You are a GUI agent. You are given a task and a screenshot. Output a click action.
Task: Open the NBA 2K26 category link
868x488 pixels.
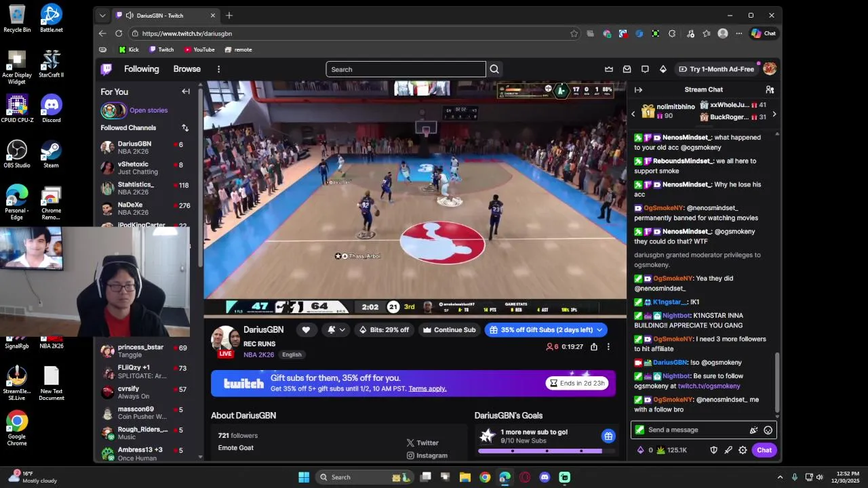[258, 354]
